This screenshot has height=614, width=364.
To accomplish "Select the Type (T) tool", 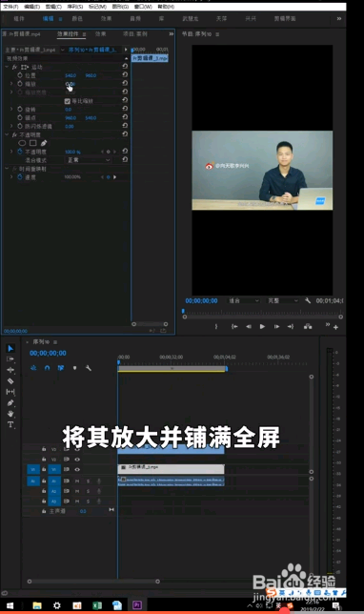I will [10, 424].
